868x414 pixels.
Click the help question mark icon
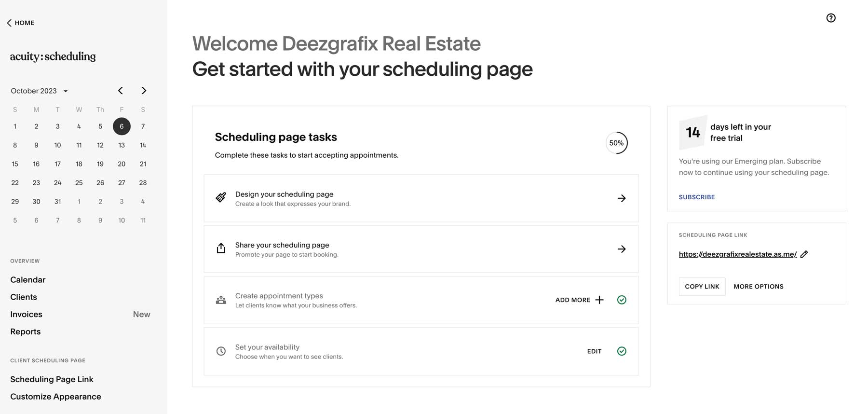(831, 18)
